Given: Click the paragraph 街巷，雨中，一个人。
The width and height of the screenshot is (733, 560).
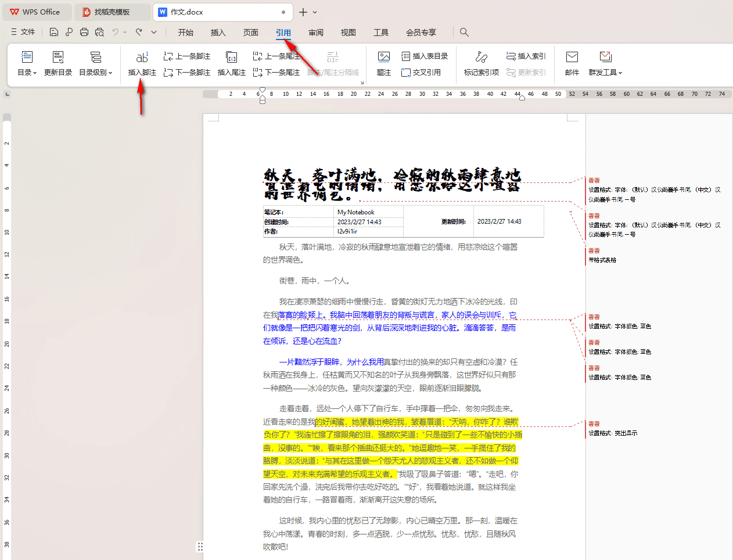Looking at the screenshot, I should [x=314, y=281].
